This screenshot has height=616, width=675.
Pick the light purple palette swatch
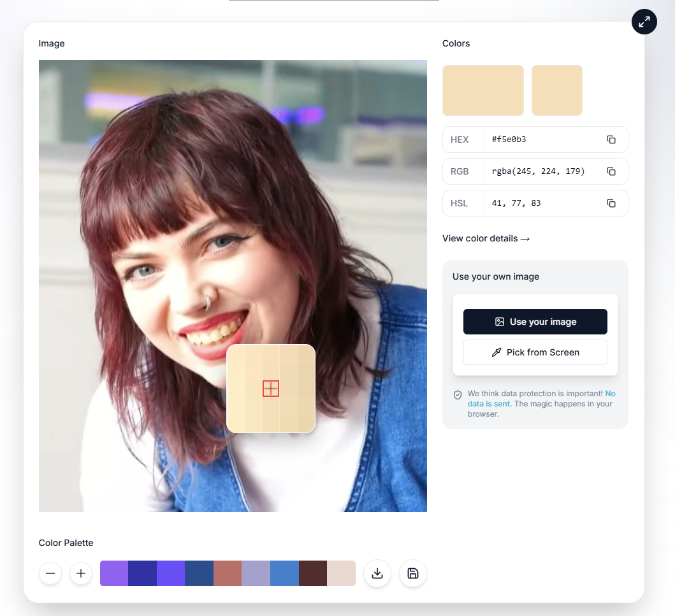click(x=114, y=573)
